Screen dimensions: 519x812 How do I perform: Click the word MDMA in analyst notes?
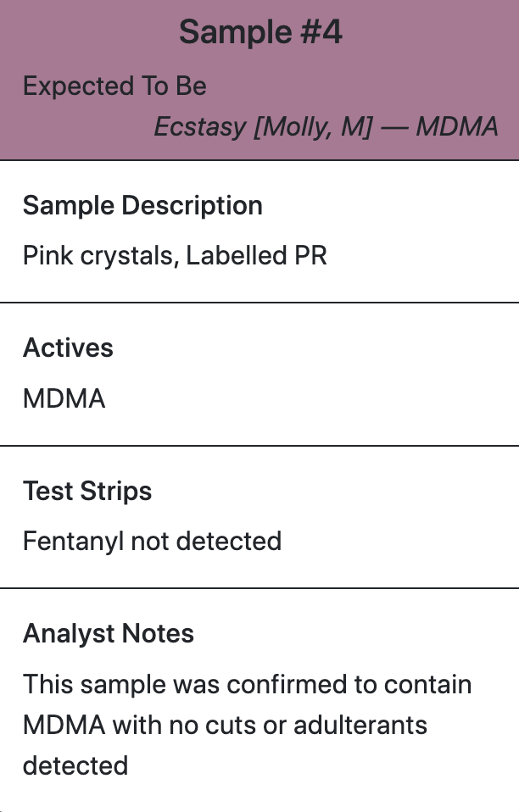(x=64, y=725)
